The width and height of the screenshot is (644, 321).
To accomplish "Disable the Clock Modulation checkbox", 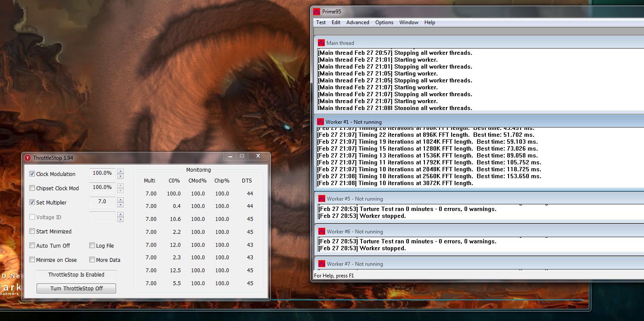I will tap(32, 174).
